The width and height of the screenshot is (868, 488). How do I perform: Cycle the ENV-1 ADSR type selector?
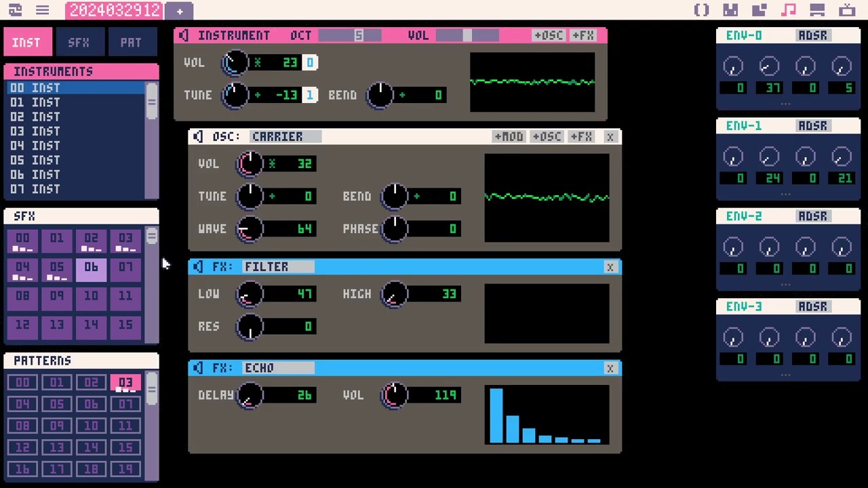[812, 125]
